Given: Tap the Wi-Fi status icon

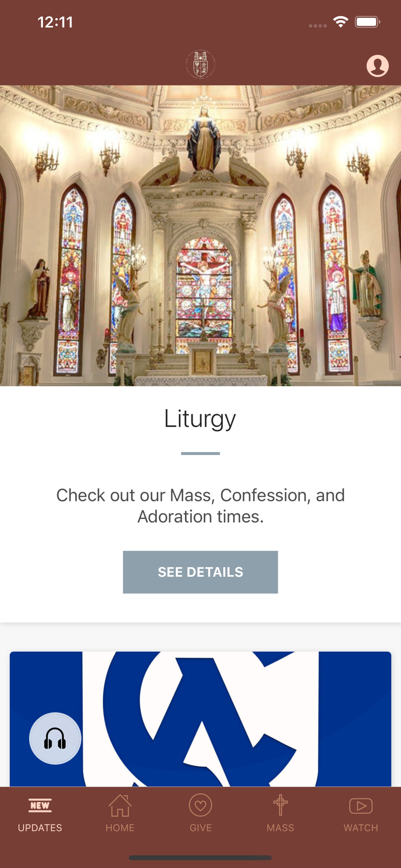Looking at the screenshot, I should 341,22.
